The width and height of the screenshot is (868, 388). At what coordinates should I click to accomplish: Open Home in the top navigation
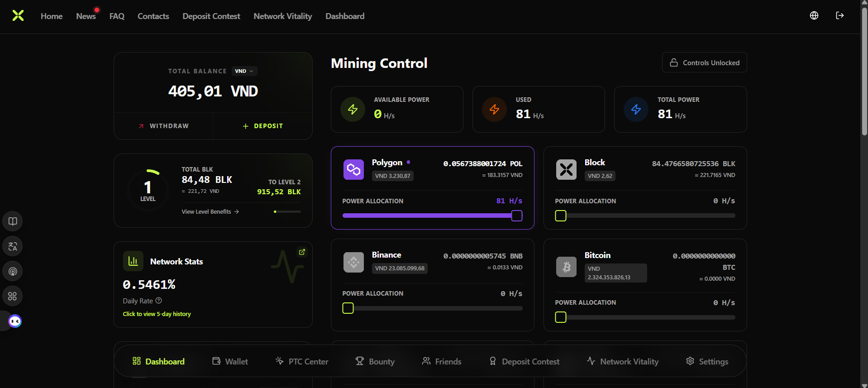(x=52, y=16)
